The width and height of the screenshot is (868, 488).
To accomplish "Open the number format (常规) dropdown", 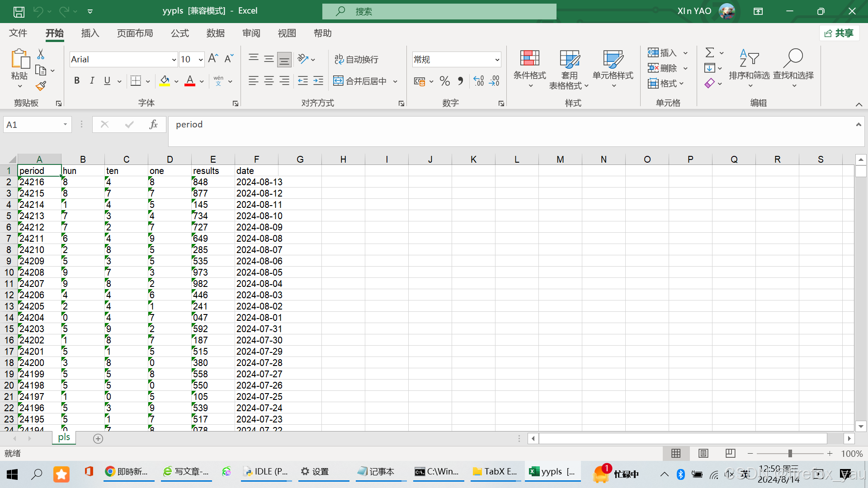I will click(x=497, y=60).
